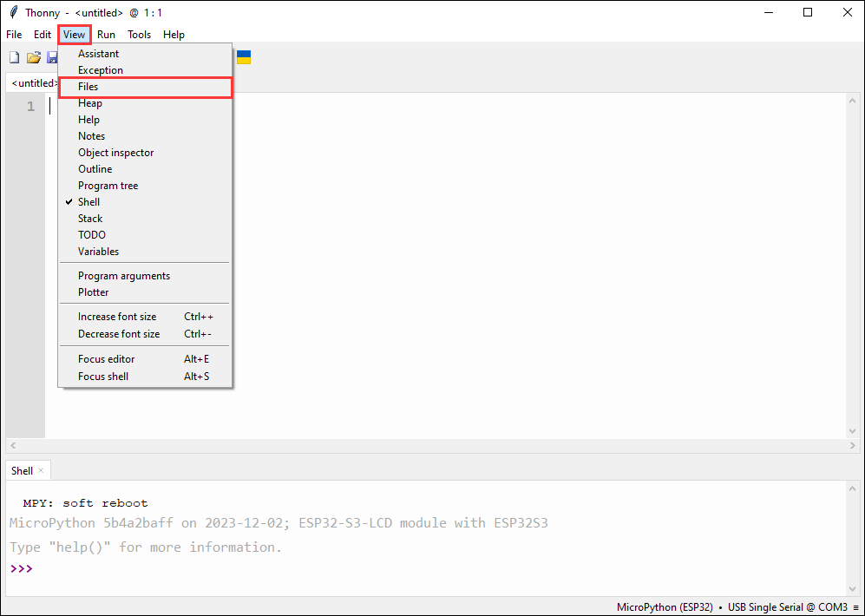Screen dimensions: 865x616
Task: Click the Save floppy disk icon
Action: 52,58
